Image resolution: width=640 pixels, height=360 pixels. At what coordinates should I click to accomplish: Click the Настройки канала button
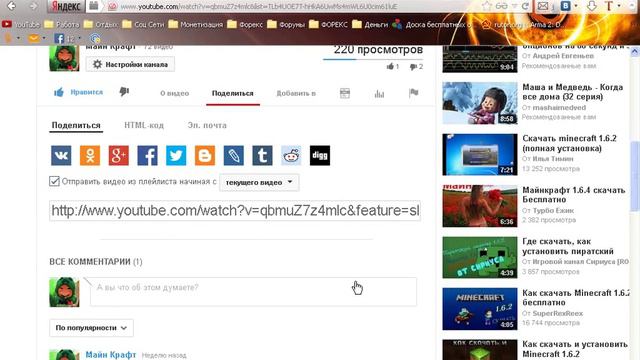(130, 64)
